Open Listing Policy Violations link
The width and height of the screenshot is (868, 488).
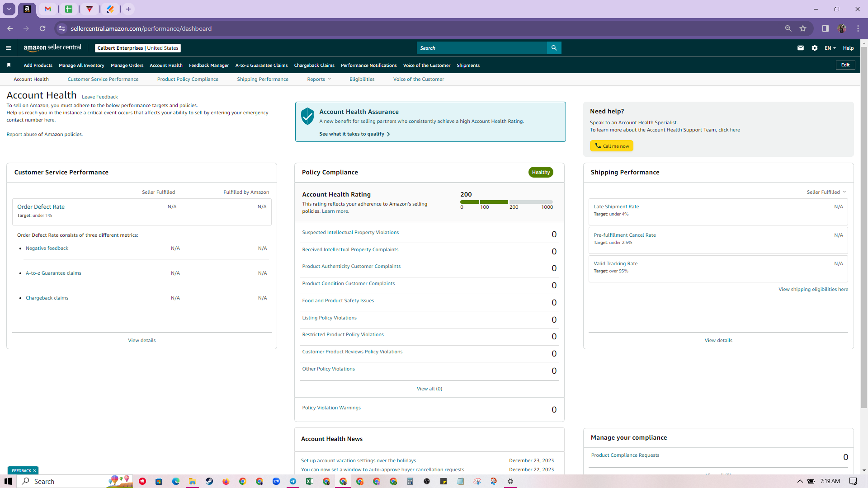click(329, 318)
